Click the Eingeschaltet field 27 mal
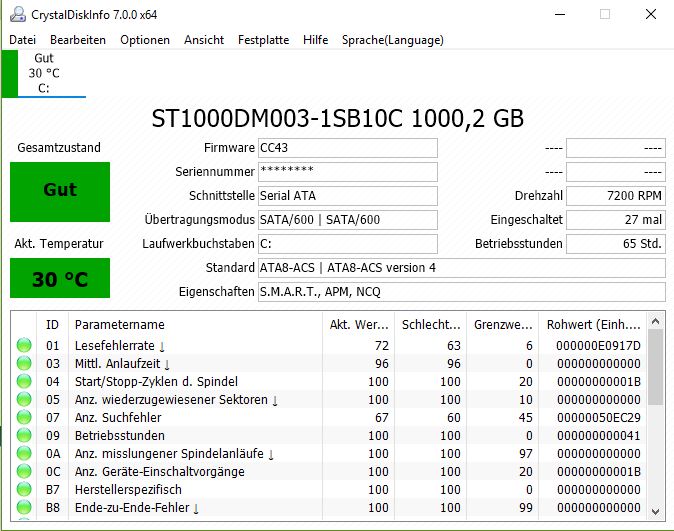The image size is (674, 531). 616,220
